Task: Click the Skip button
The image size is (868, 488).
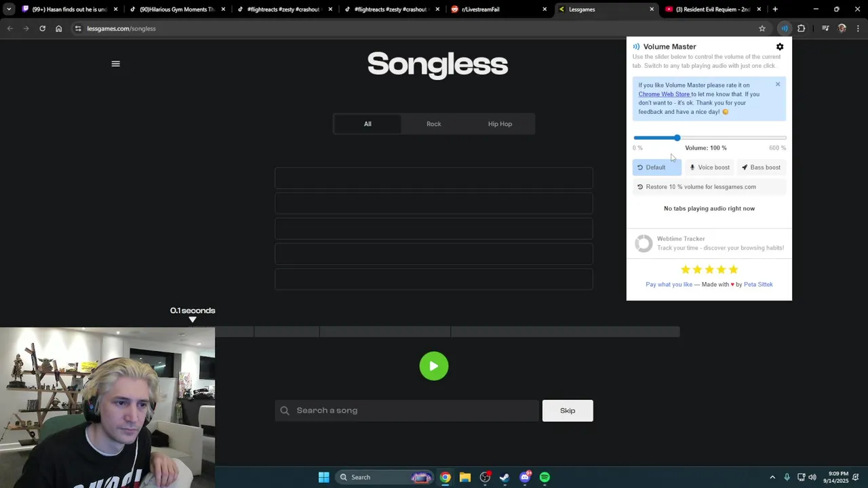Action: click(568, 411)
